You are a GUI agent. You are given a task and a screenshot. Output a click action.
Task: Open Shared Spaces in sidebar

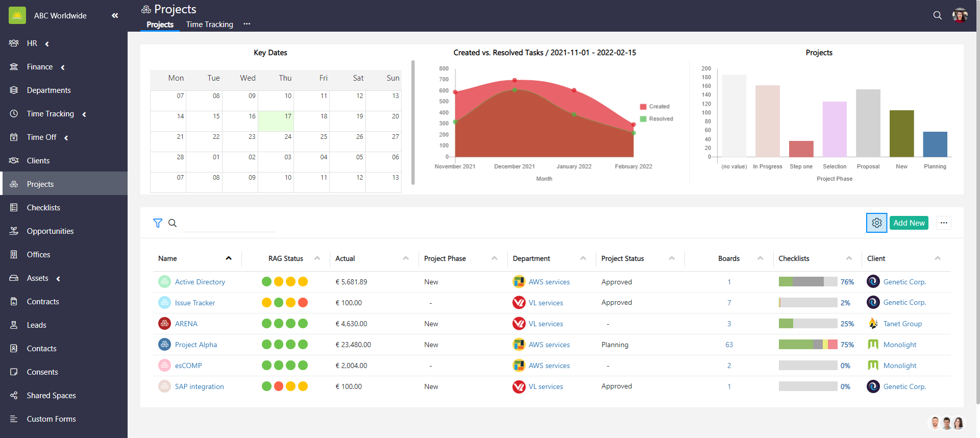[51, 396]
